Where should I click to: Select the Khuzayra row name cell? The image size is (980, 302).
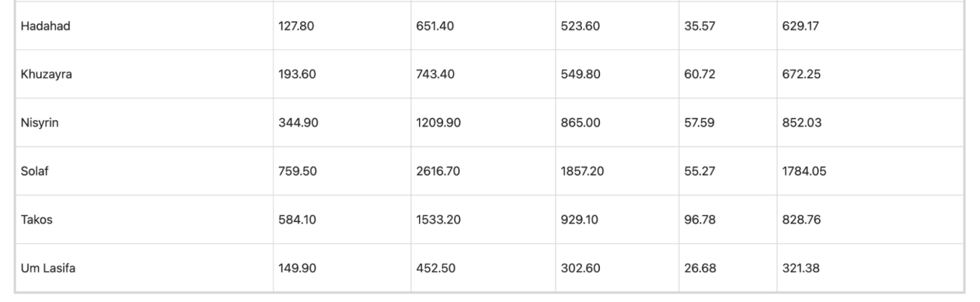[47, 74]
